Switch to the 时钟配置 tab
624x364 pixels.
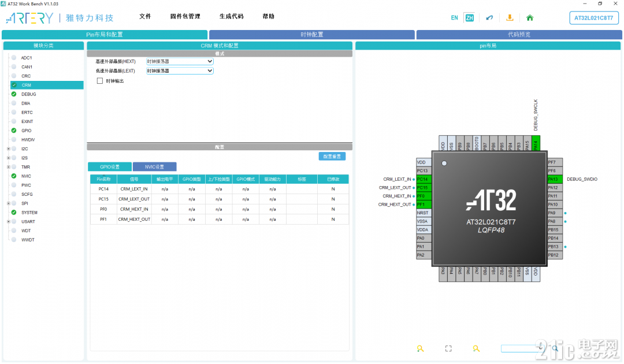tap(311, 35)
